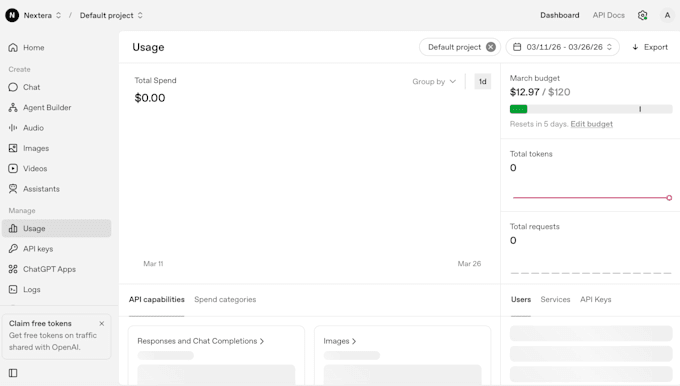
Task: Open ChatGPT Apps from the sidebar
Action: 56,269
